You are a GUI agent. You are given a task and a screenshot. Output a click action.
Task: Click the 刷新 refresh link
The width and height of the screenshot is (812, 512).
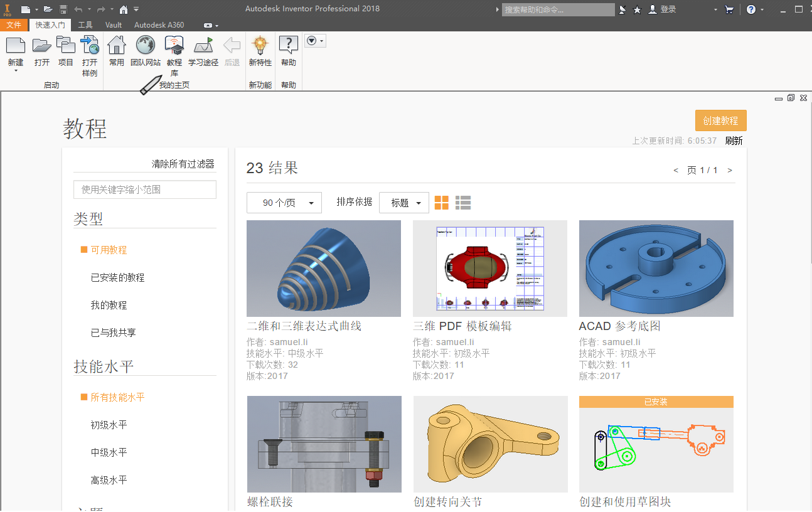coord(734,141)
